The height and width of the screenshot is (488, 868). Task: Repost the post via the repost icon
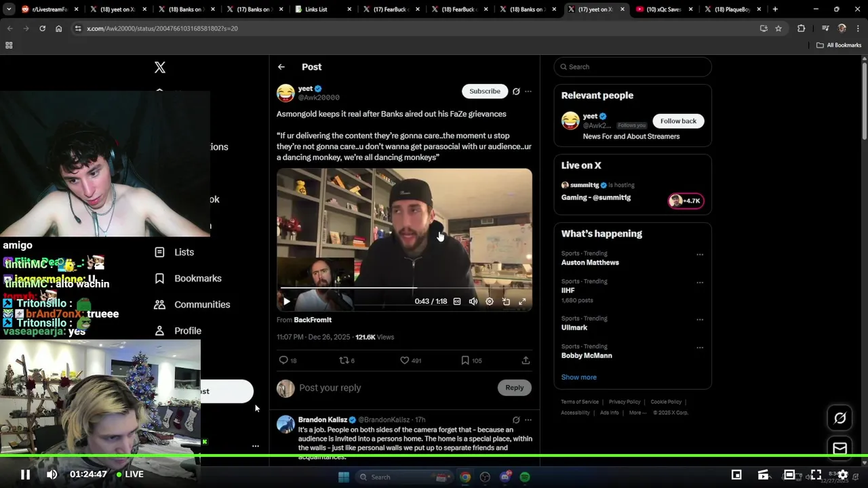[x=344, y=361]
